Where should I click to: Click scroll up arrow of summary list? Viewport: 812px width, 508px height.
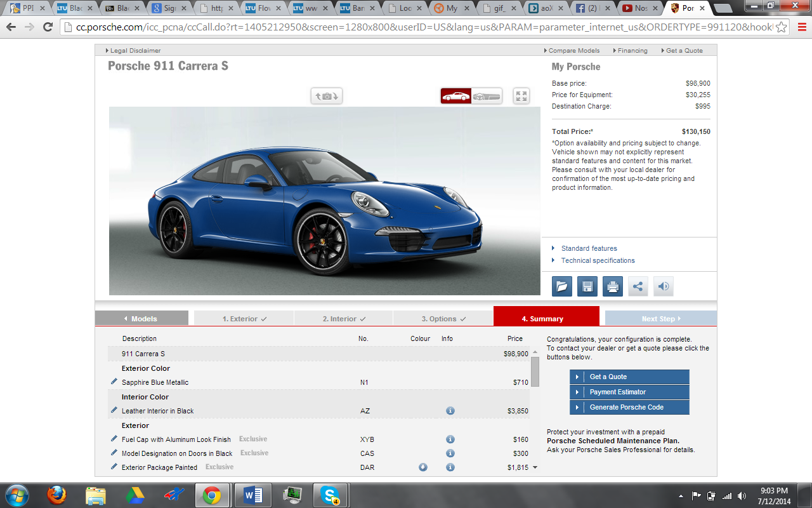pyautogui.click(x=535, y=352)
